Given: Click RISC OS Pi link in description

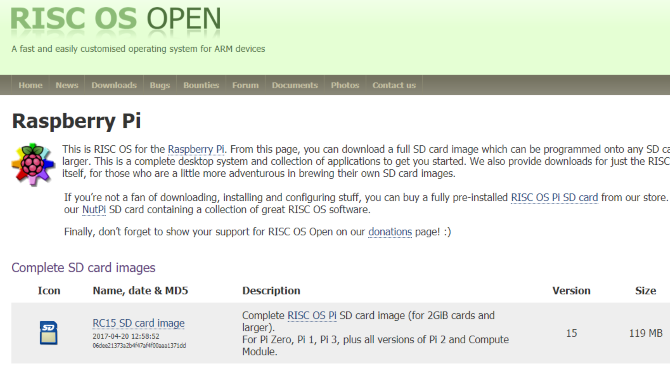Looking at the screenshot, I should click(312, 315).
